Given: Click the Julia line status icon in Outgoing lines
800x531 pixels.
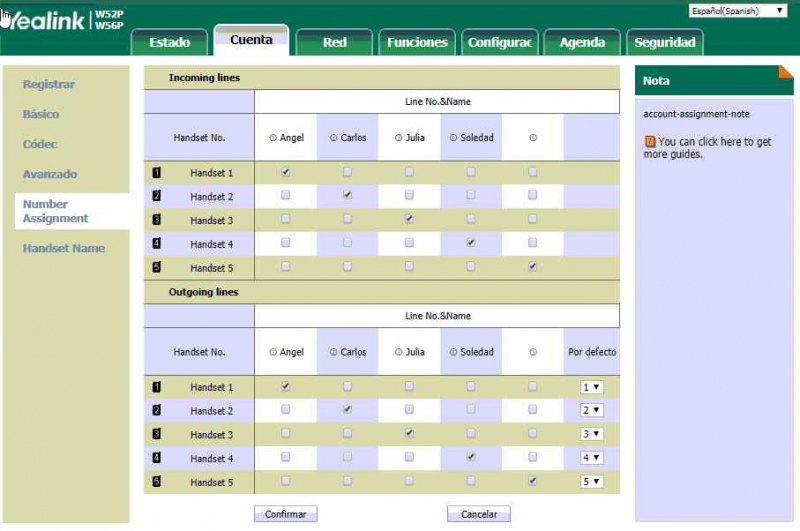Looking at the screenshot, I should pyautogui.click(x=398, y=352).
